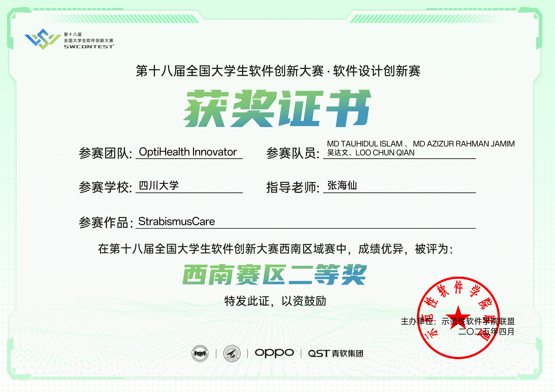
Task: Click the Northwestern Polytechnical University seal
Action: 232,353
